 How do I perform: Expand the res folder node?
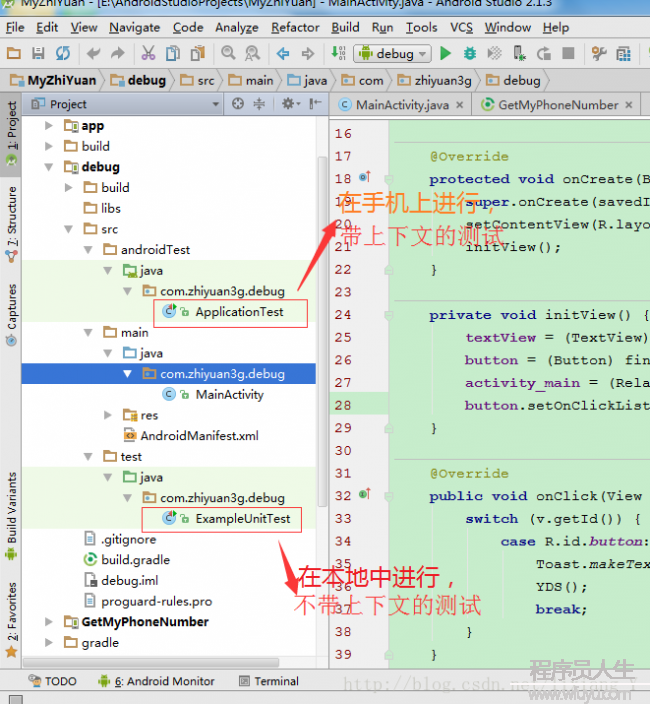point(108,415)
